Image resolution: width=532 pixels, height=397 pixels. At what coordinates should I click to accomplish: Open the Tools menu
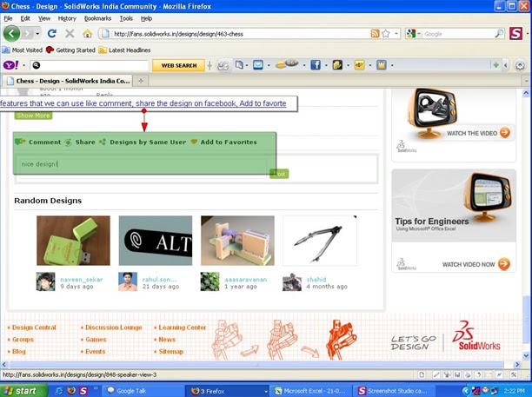pos(126,18)
